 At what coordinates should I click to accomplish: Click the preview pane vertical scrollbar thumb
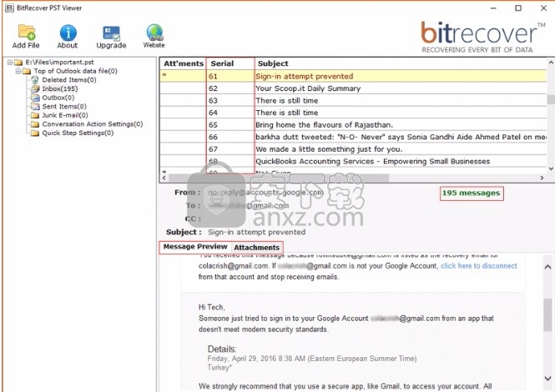[x=547, y=315]
